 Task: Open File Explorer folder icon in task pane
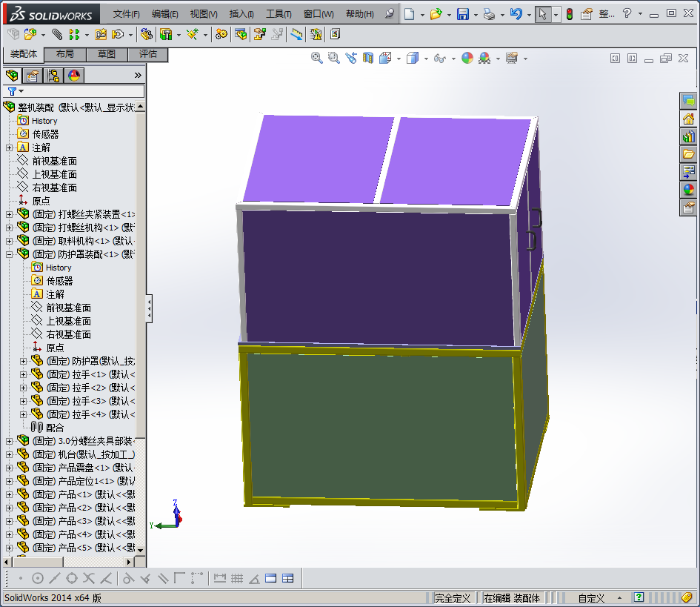coord(688,154)
